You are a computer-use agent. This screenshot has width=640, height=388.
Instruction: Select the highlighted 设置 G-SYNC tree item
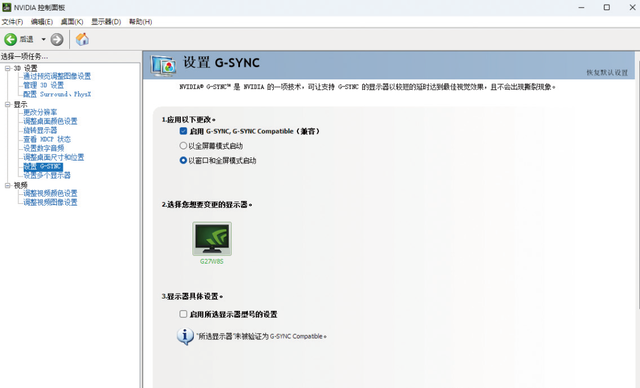tap(42, 166)
